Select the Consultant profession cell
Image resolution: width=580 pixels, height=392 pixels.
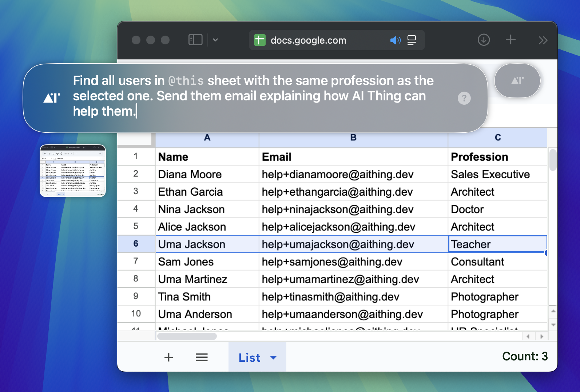pyautogui.click(x=498, y=261)
